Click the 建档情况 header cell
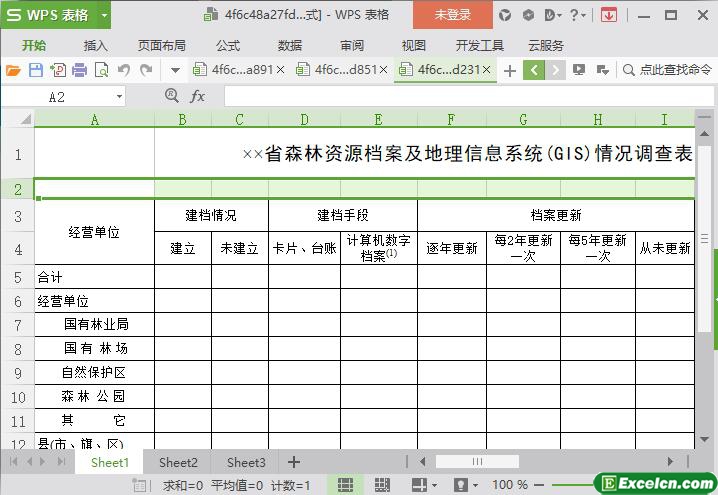The width and height of the screenshot is (718, 495). [211, 215]
